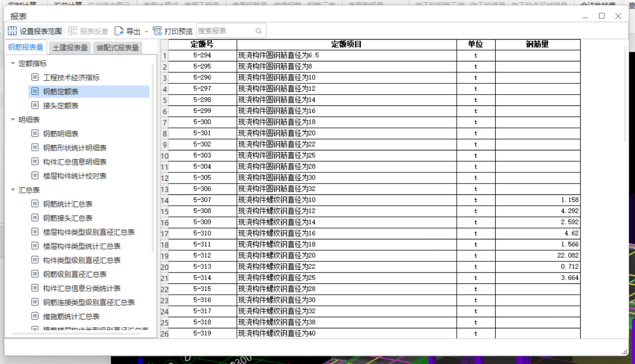Switch to the 钢筋报表量 tab

coord(26,47)
